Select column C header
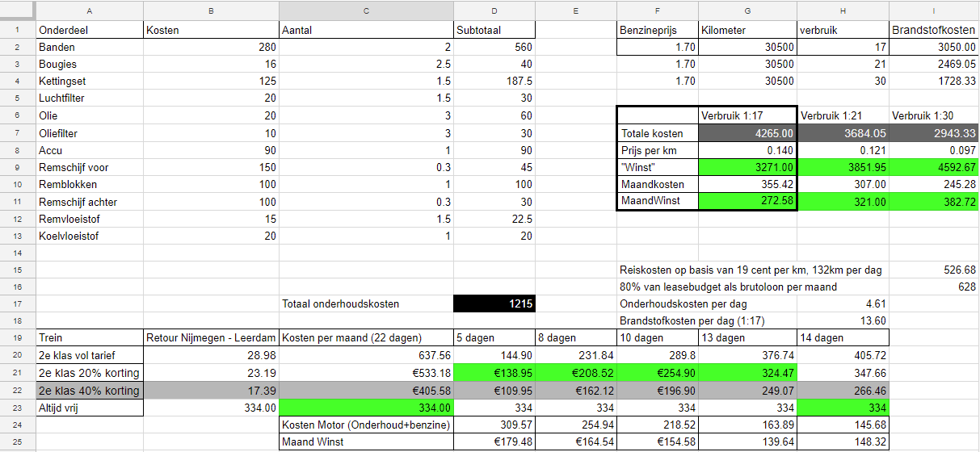The height and width of the screenshot is (452, 980). tap(366, 10)
